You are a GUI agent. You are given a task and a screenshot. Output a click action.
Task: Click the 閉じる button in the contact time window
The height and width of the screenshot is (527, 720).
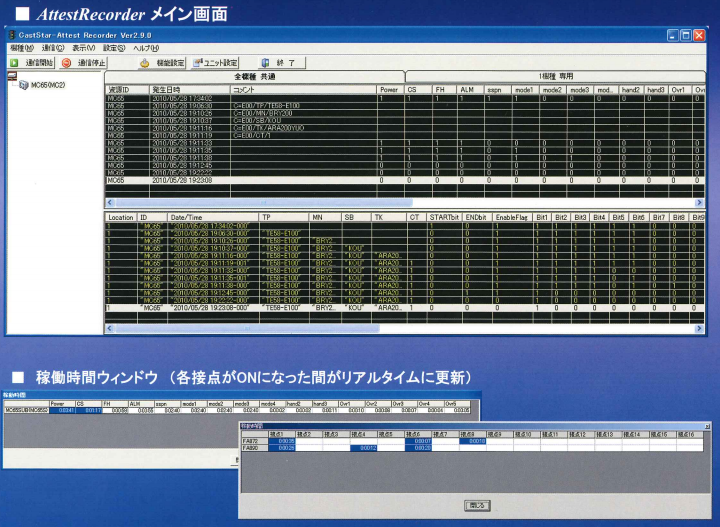click(x=478, y=505)
